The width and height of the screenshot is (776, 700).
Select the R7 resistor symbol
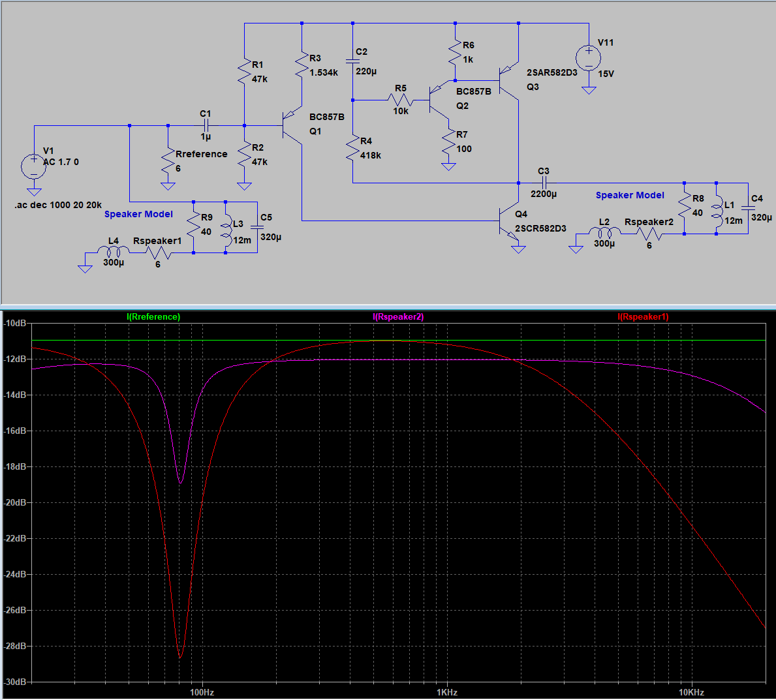pyautogui.click(x=448, y=142)
